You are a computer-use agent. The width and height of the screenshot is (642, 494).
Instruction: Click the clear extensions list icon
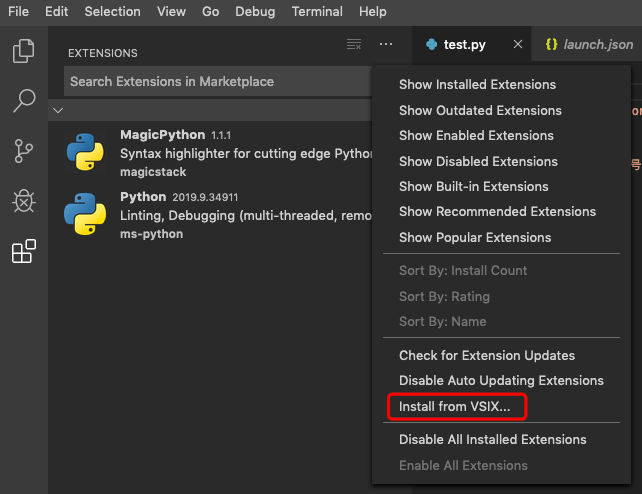(x=353, y=44)
